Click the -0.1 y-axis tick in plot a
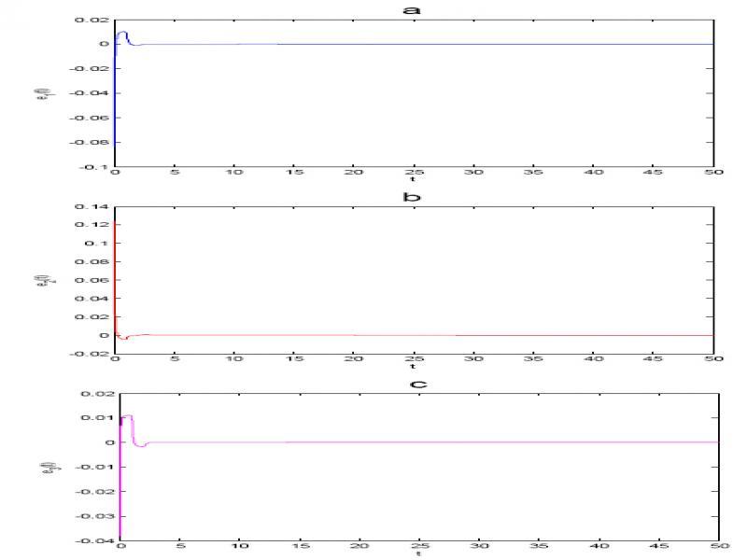The height and width of the screenshot is (560, 747). point(98,167)
